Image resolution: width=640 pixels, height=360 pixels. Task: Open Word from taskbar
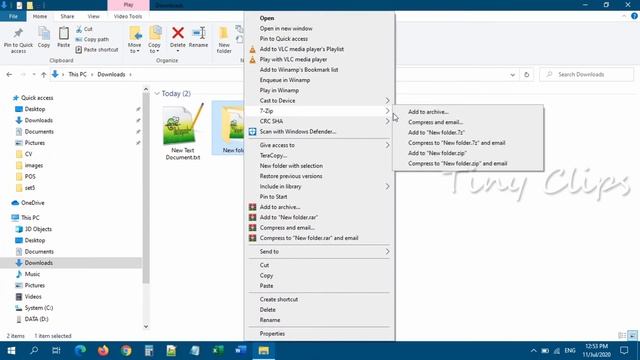click(241, 351)
